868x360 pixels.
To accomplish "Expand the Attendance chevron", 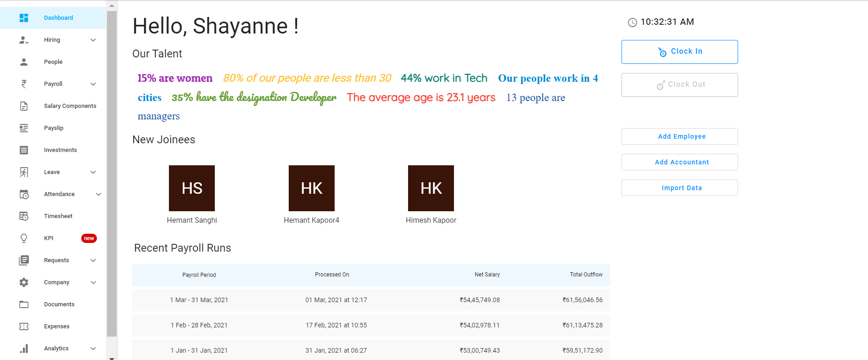I will click(98, 194).
